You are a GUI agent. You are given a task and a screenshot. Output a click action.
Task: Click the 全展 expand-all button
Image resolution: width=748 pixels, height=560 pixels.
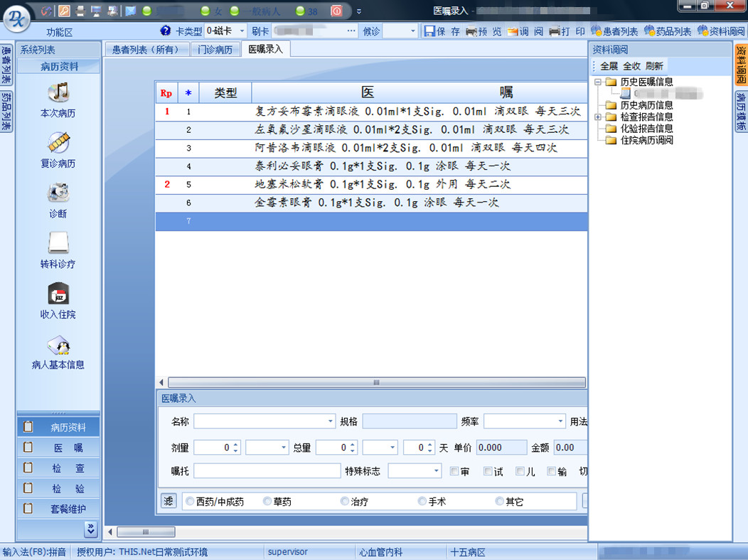(x=609, y=66)
